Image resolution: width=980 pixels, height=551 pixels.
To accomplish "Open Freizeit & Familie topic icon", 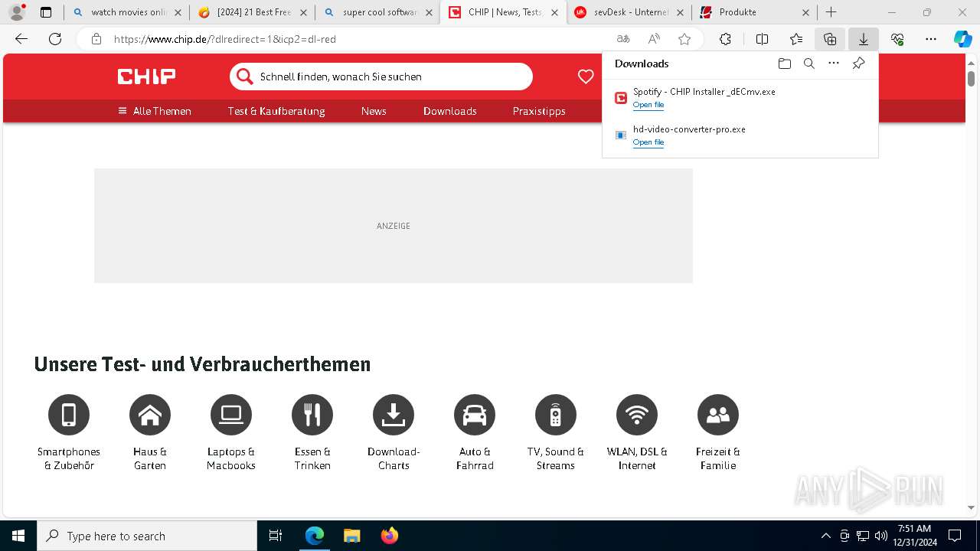I will (718, 415).
